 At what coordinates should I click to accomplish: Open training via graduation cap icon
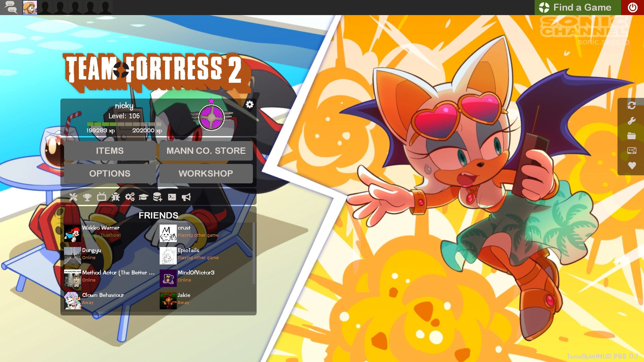pos(144,197)
